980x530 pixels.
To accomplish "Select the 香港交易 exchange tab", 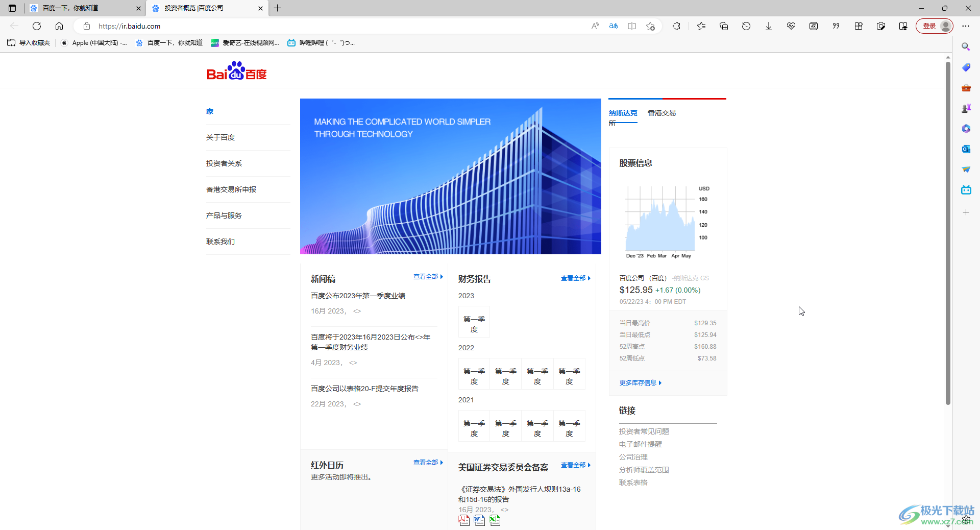I will click(x=661, y=113).
